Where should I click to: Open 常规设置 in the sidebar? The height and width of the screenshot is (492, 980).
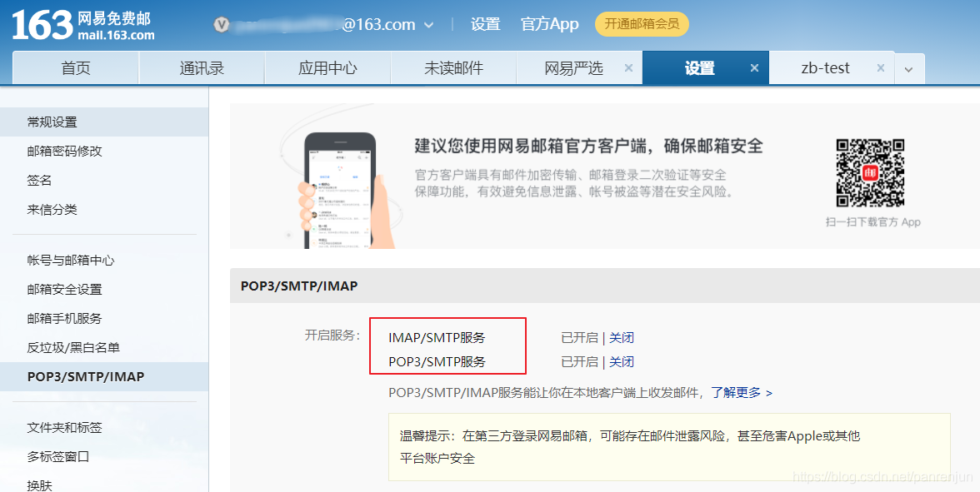coord(103,122)
